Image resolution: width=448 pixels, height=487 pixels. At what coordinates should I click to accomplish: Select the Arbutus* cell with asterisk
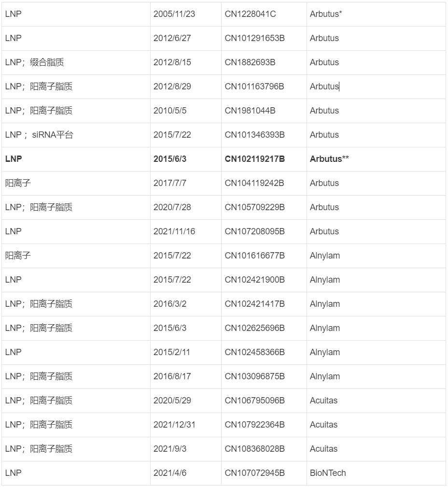tap(326, 14)
